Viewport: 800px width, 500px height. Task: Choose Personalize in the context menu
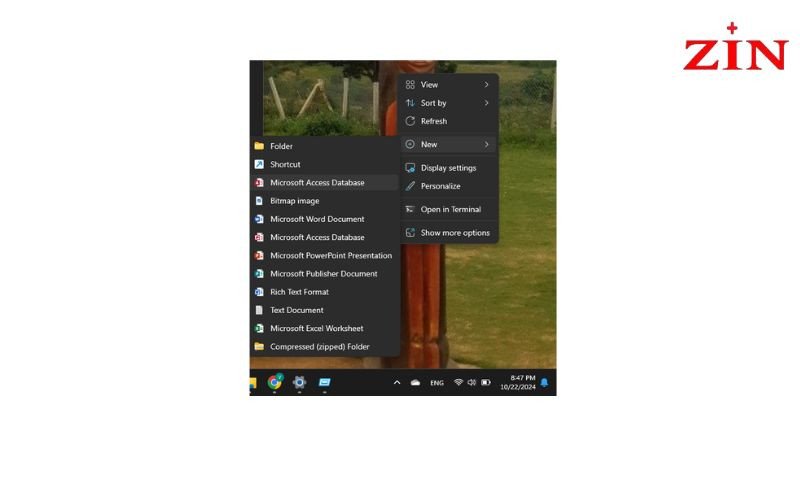[447, 186]
